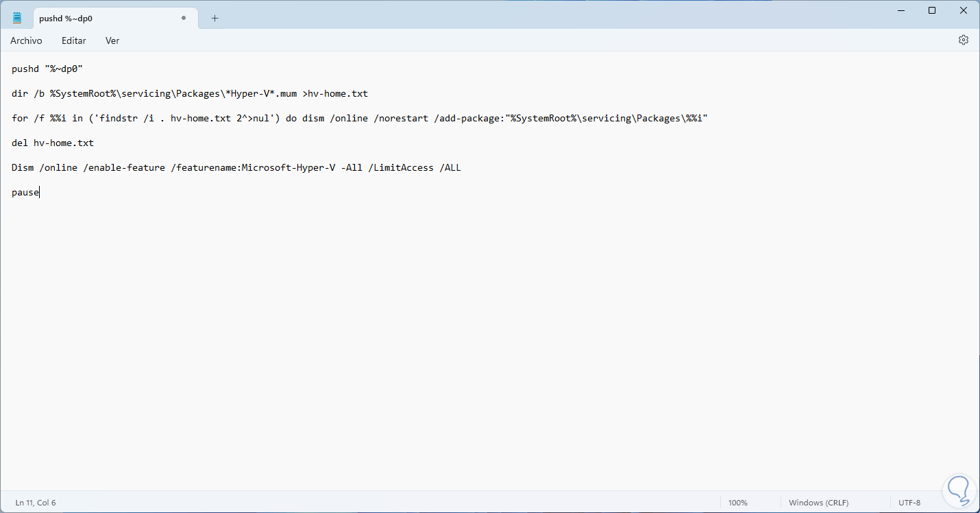This screenshot has height=513, width=980.
Task: Open the Editar menu
Action: click(74, 40)
